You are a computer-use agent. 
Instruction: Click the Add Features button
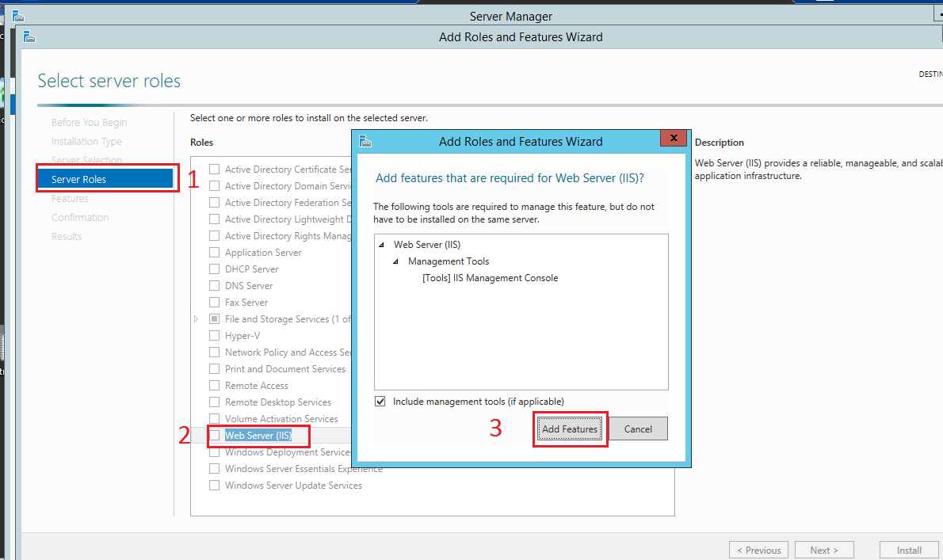[x=569, y=429]
